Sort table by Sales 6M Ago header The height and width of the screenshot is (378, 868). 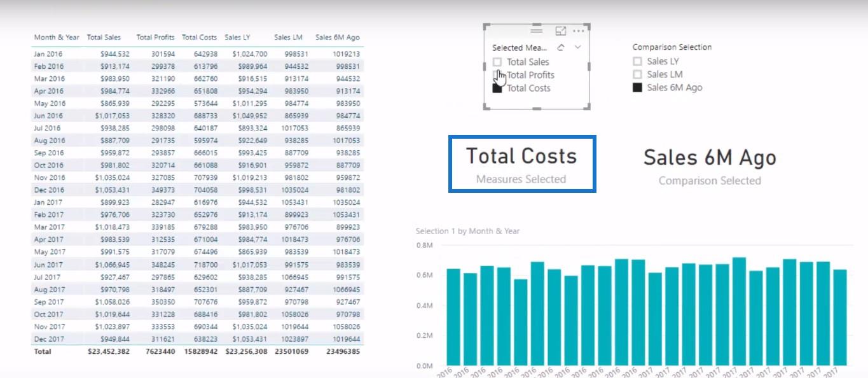coord(338,38)
